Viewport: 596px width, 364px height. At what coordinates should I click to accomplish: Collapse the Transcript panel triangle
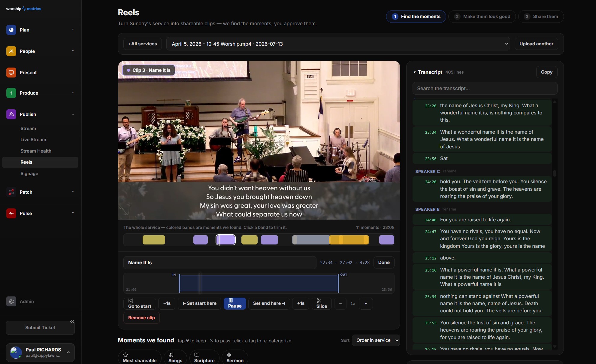[x=415, y=72]
